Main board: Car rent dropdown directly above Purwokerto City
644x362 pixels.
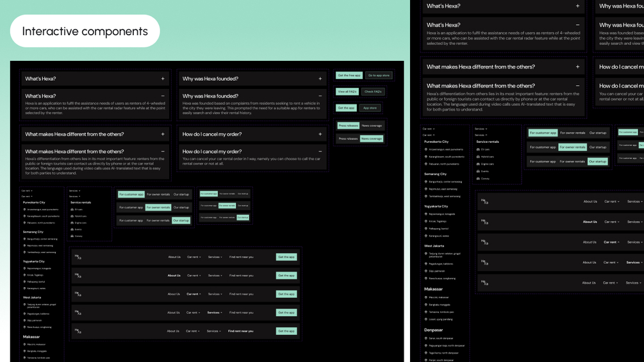pos(27,196)
